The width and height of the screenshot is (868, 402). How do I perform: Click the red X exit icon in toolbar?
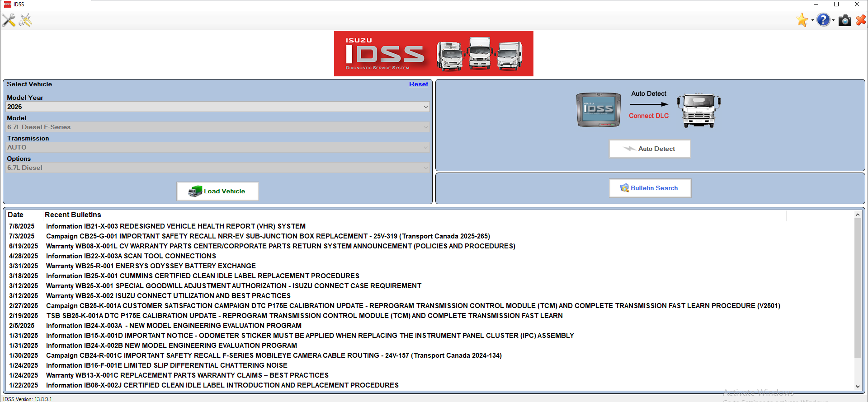pos(861,20)
